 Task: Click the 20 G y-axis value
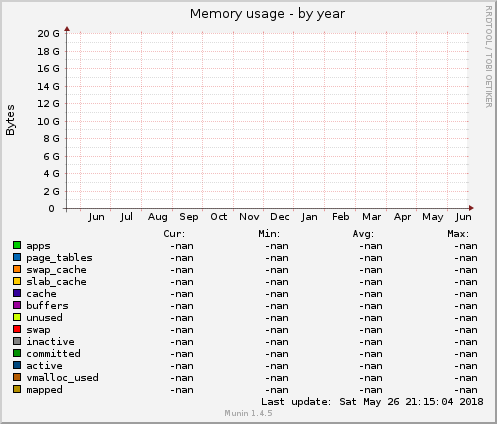click(x=48, y=34)
